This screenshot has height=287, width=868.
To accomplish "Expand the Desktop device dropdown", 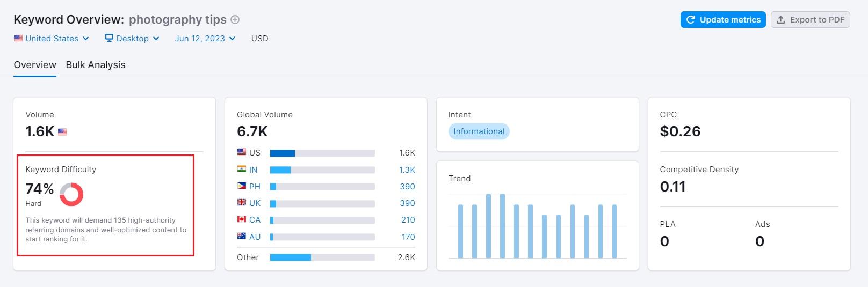I will coord(132,39).
